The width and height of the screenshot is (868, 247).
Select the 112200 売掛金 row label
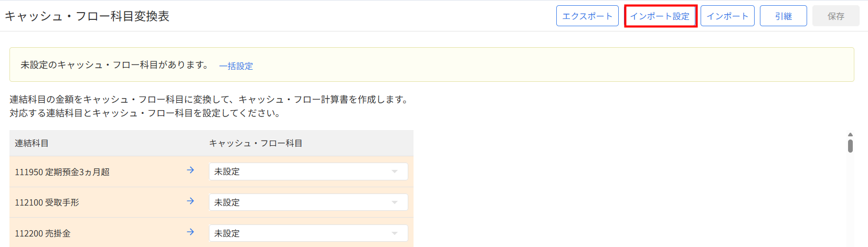43,233
